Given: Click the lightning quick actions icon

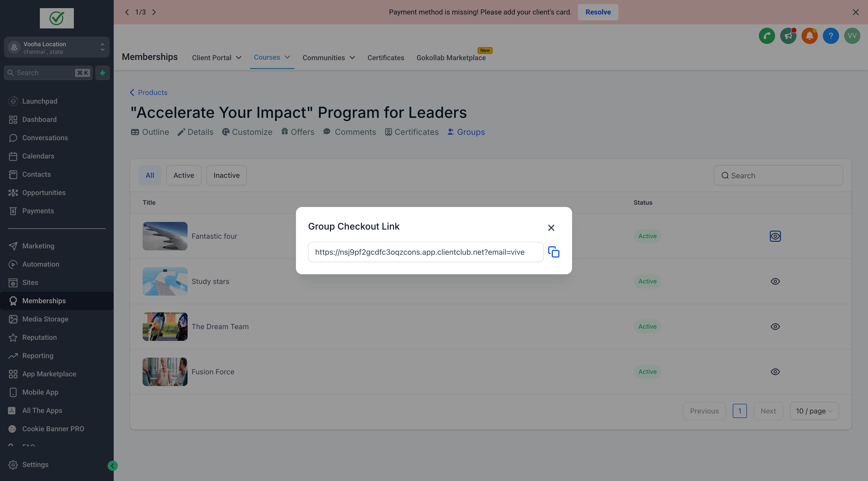Looking at the screenshot, I should (103, 73).
